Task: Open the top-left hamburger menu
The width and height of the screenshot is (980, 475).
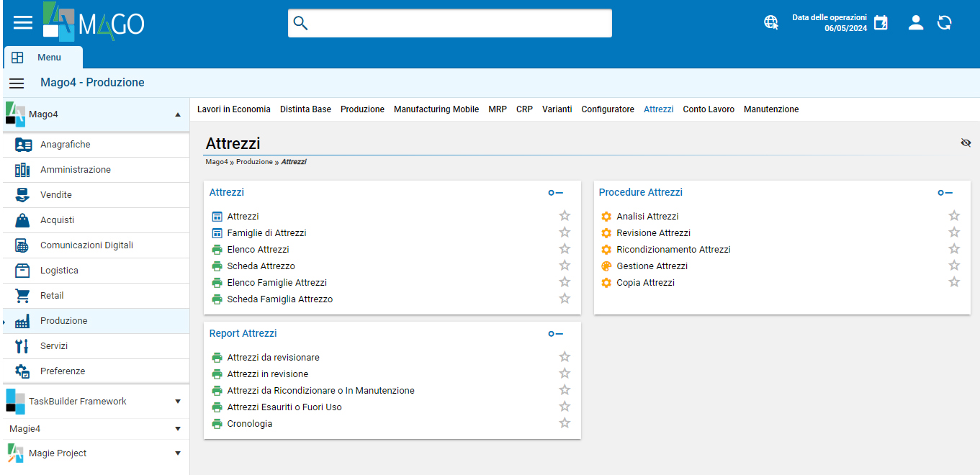Action: click(x=23, y=23)
